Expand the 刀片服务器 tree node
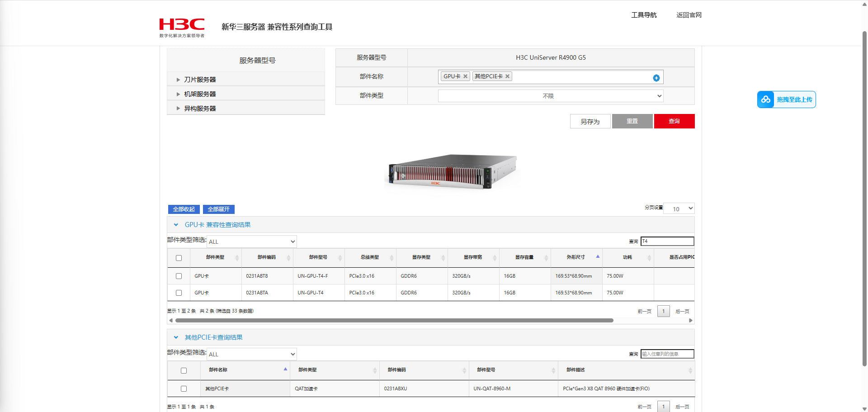The height and width of the screenshot is (412, 868). (178, 80)
